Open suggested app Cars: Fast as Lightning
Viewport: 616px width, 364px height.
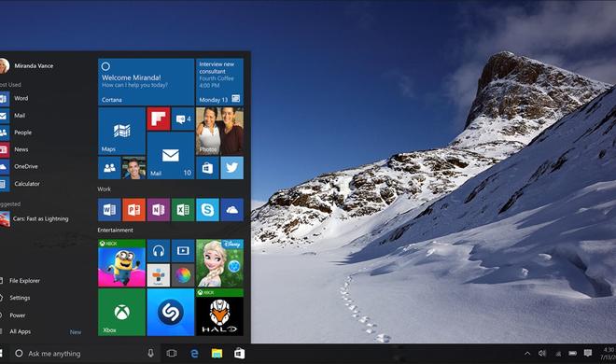(35, 218)
